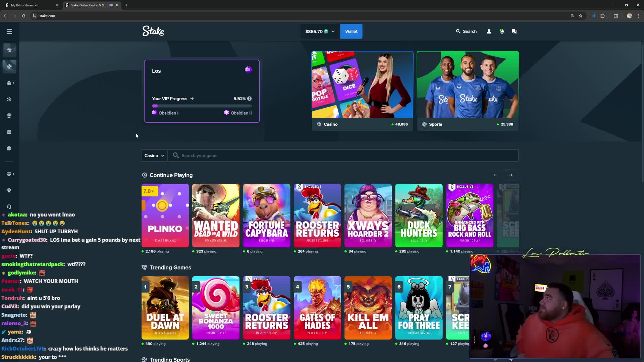
Task: Open the browser extensions puzzle icon
Action: 603,16
